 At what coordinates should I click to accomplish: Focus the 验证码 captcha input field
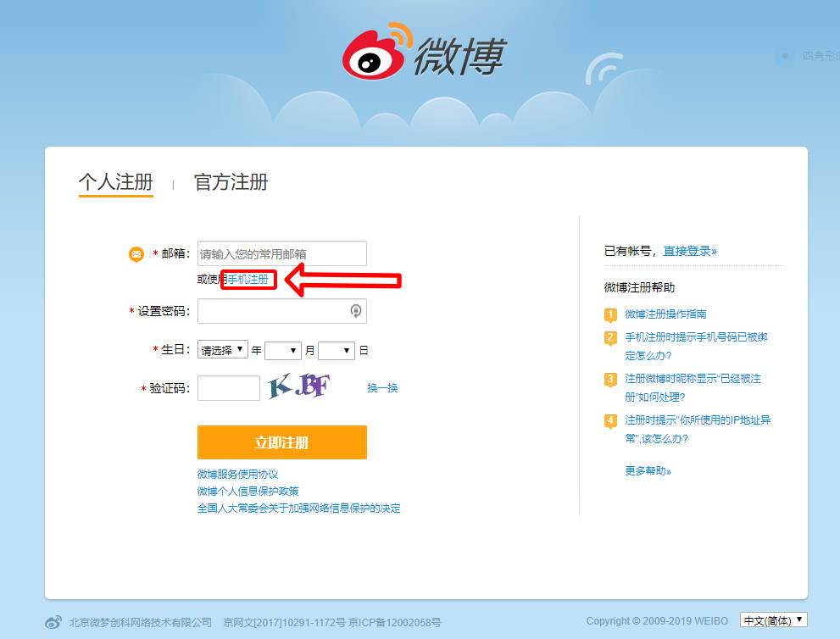pos(229,388)
